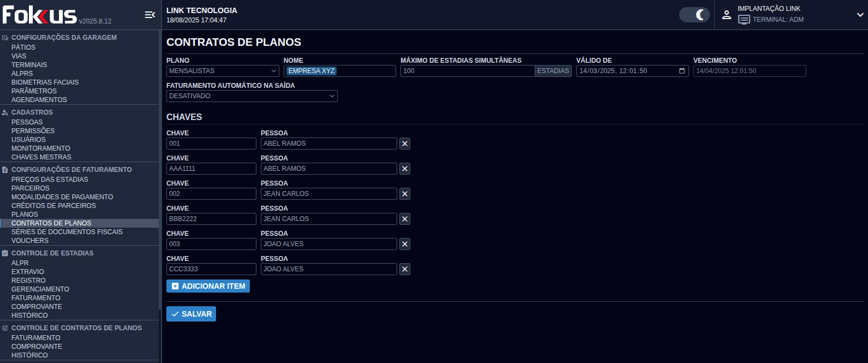Open the Plano dropdown showing Mensalistas

click(x=223, y=71)
